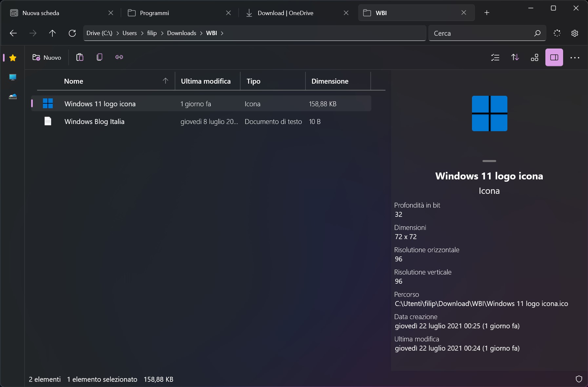Toggle the preview pane button
Image resolution: width=588 pixels, height=387 pixels.
click(x=554, y=57)
